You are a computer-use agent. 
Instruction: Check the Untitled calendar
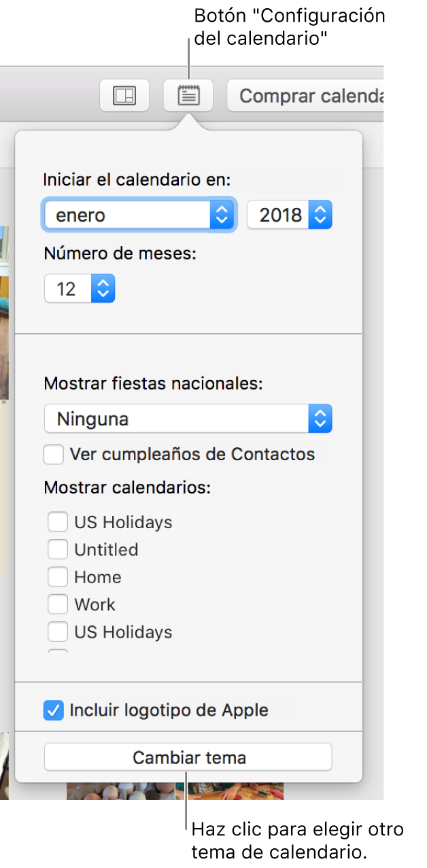point(58,549)
